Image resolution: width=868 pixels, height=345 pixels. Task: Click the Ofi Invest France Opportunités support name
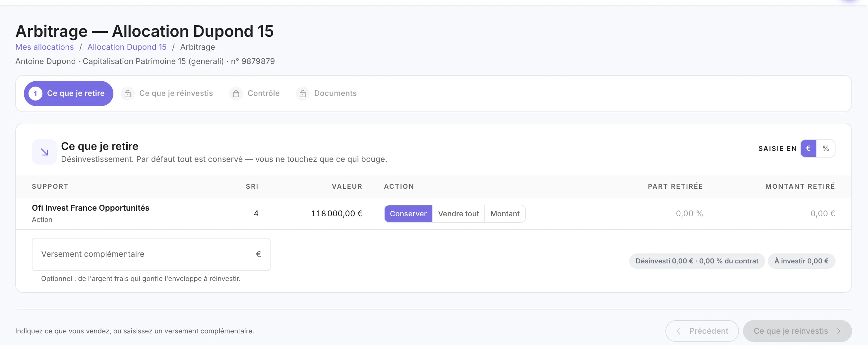[x=91, y=208]
